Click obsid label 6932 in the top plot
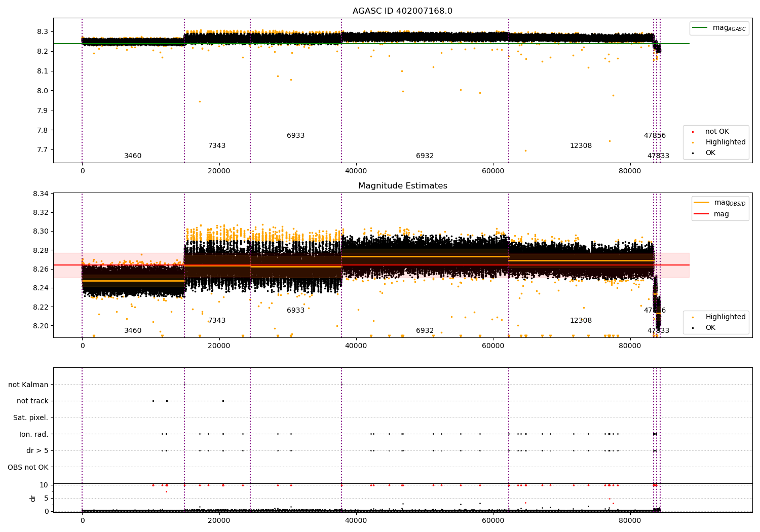Image resolution: width=760 pixels, height=532 pixels. tap(425, 156)
